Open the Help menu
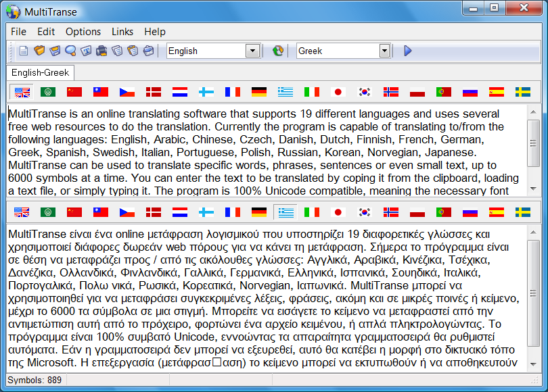Image resolution: width=548 pixels, height=392 pixels. (x=155, y=32)
